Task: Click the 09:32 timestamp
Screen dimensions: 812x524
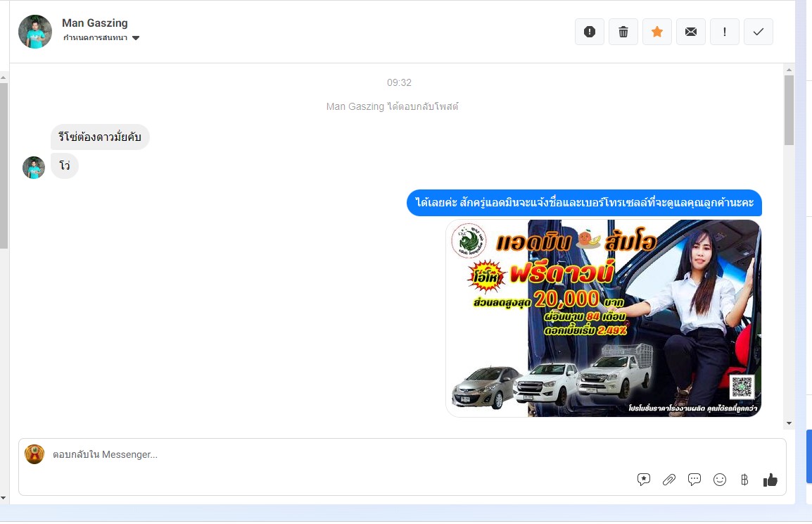Action: pos(399,82)
